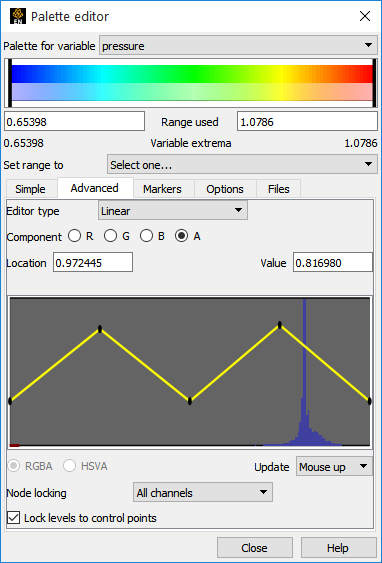Select the middle valley control point on curve
This screenshot has height=563, width=382.
[190, 401]
